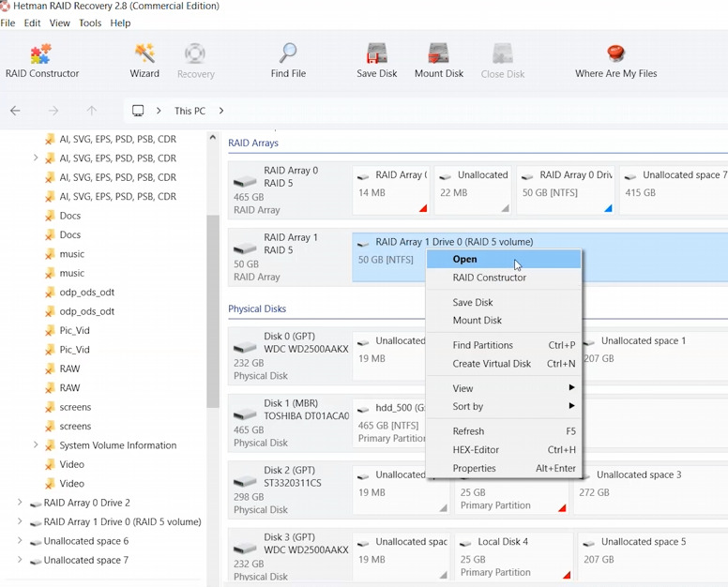Click the RAID Arrays section heading

click(x=253, y=143)
